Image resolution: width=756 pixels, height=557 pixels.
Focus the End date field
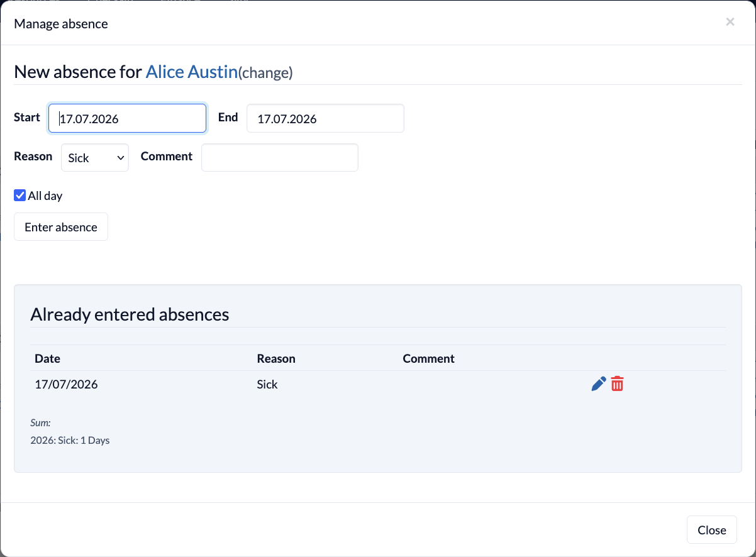[x=325, y=118]
